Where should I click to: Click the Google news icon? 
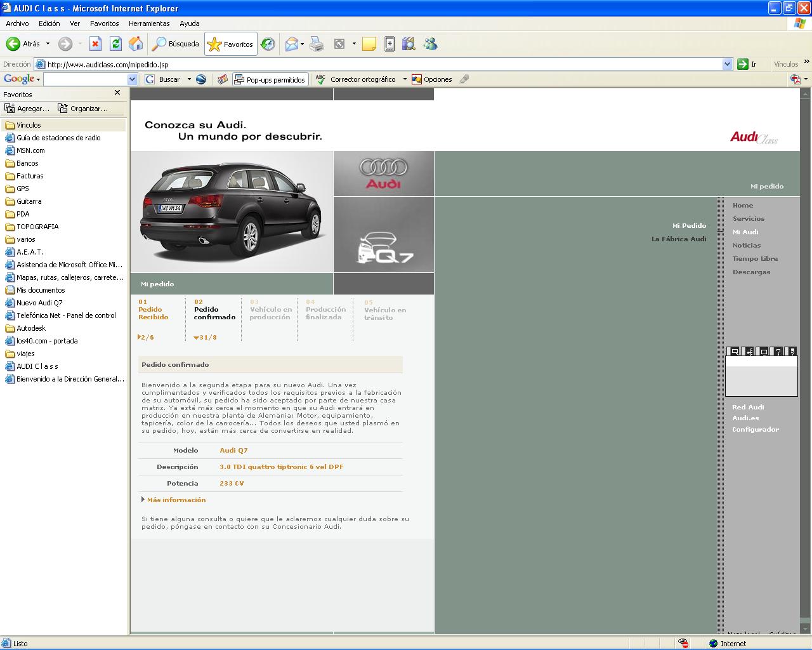click(222, 79)
